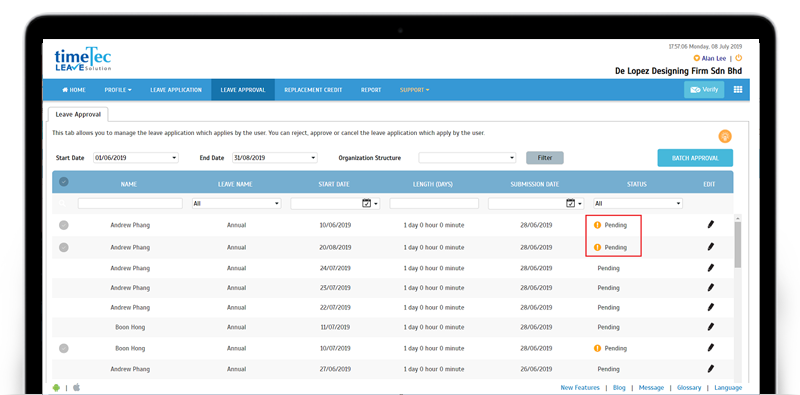
Task: Open the New Features link
Action: click(580, 387)
